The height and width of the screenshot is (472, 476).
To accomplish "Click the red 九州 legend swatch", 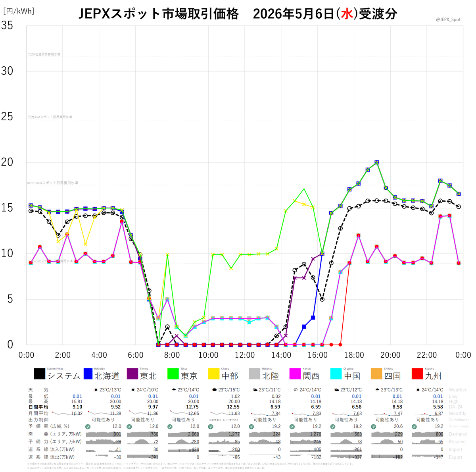I will pos(418,374).
